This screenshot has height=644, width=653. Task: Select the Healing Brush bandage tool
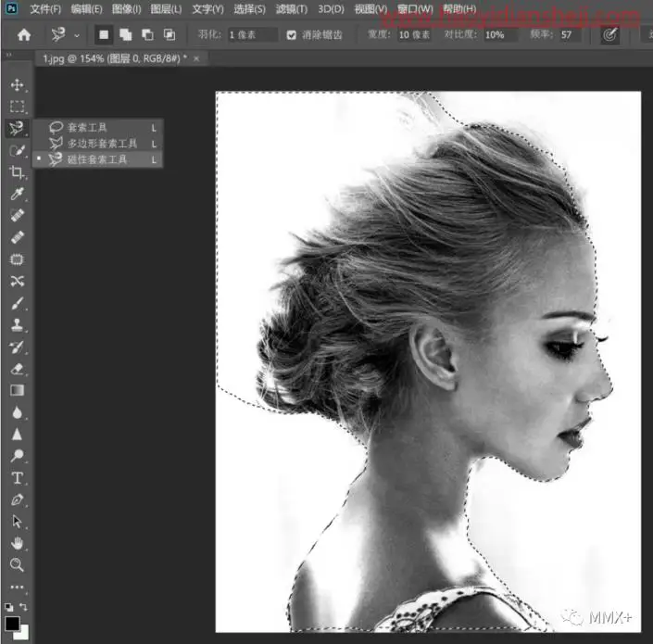coord(17,237)
